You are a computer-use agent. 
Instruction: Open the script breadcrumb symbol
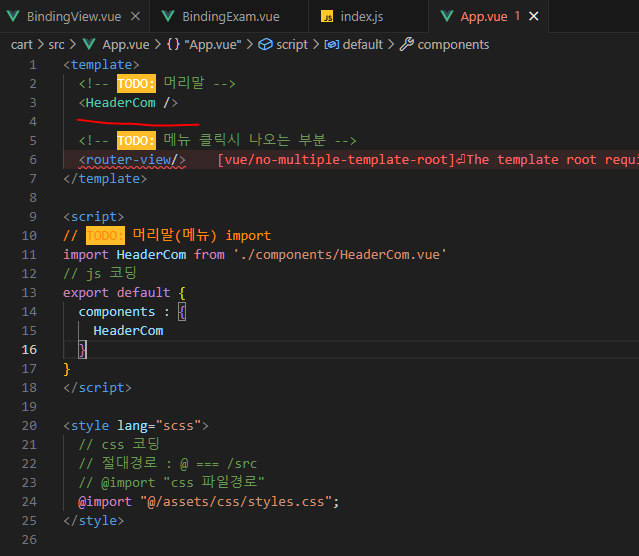point(292,44)
